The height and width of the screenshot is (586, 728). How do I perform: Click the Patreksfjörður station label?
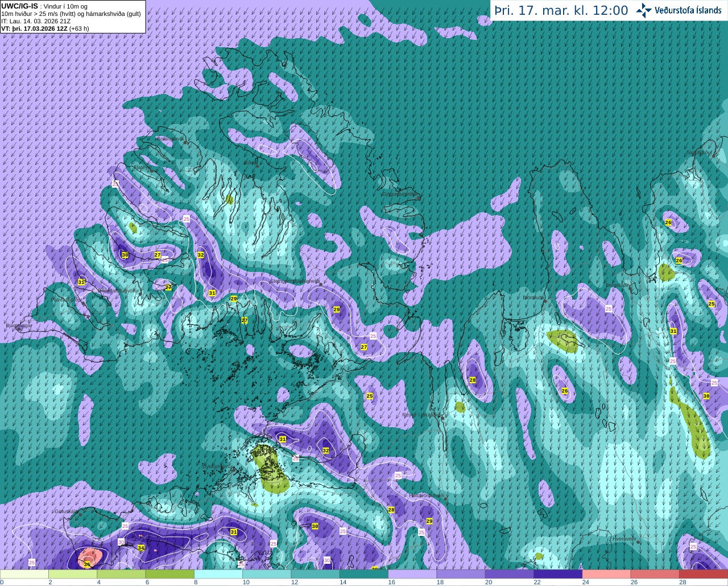click(67, 299)
